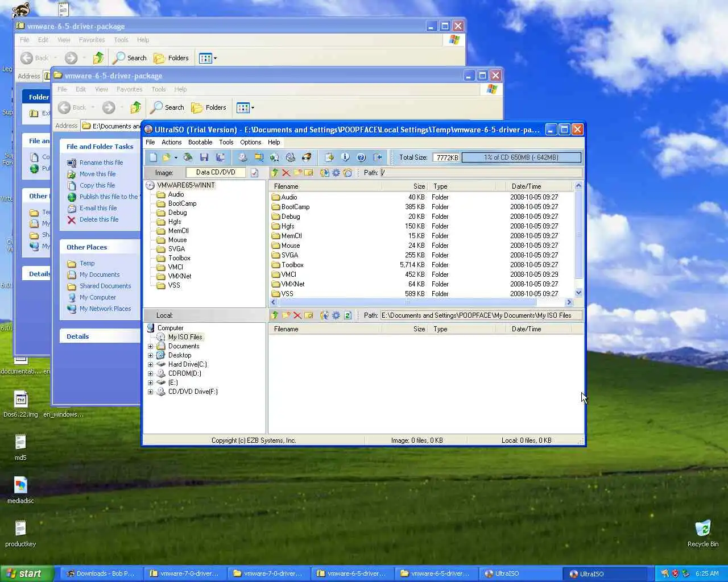Viewport: 728px width, 582px height.
Task: Expand the Documents node in Local tree
Action: 151,346
